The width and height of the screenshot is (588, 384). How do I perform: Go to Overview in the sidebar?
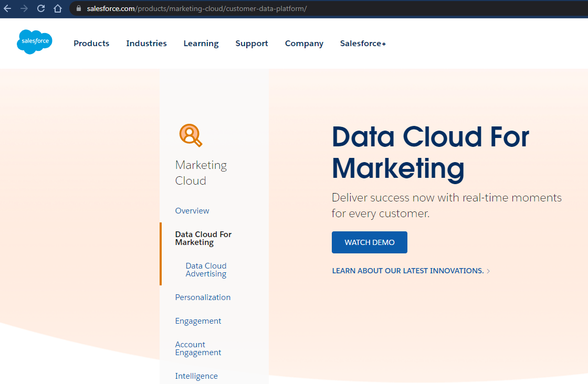coord(192,210)
